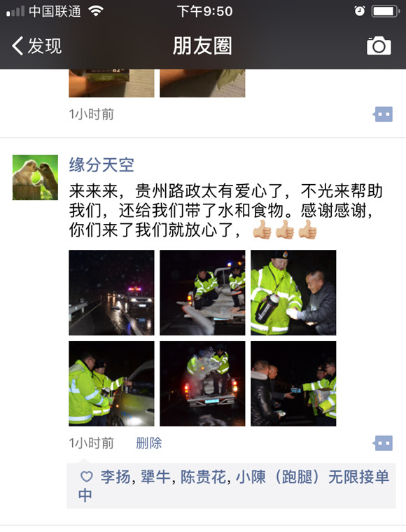View photo of officer holding thermos
The height and width of the screenshot is (532, 406).
293,293
